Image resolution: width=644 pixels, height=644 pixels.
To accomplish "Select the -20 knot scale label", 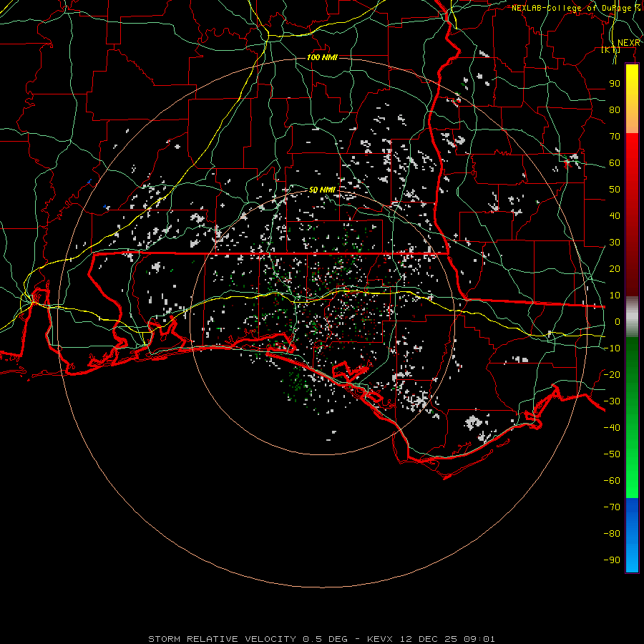I will 612,374.
